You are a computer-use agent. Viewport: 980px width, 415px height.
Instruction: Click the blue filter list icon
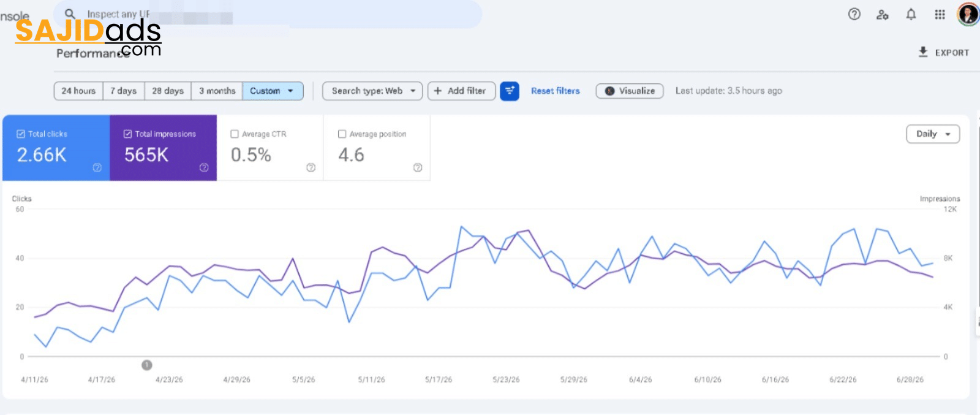(x=510, y=91)
